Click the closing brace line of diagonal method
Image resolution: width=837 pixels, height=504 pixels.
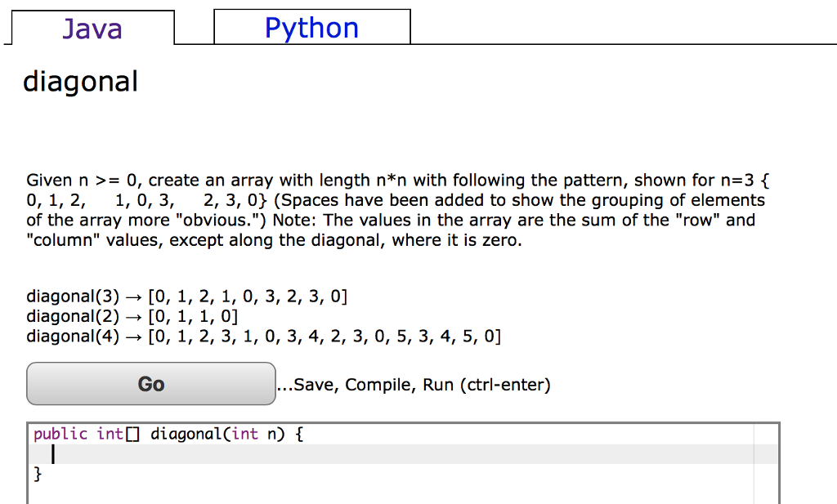point(38,474)
